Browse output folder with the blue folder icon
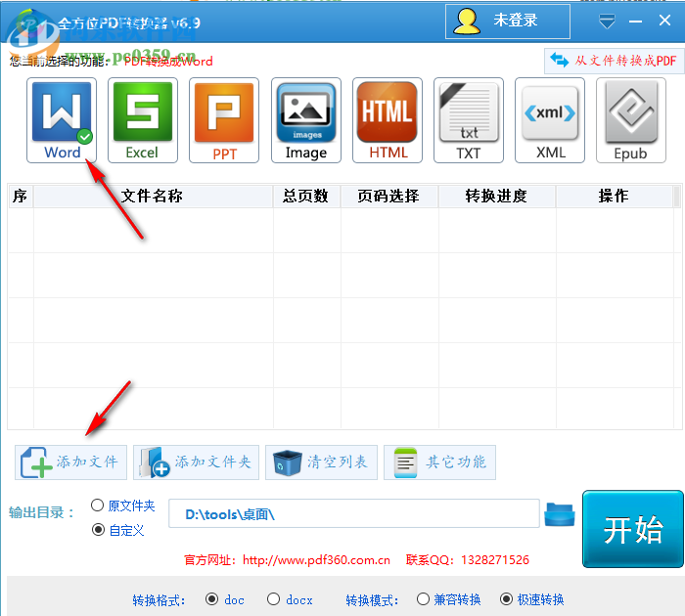685x616 pixels. click(560, 514)
